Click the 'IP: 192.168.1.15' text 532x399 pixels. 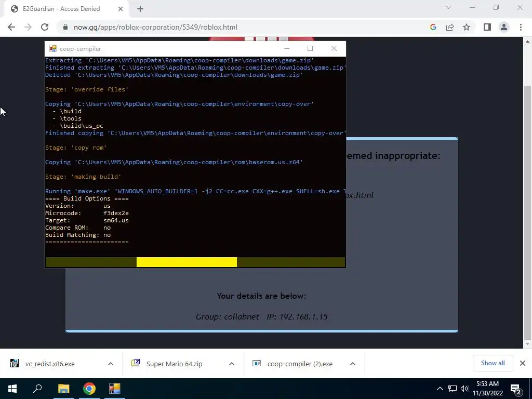click(x=297, y=317)
